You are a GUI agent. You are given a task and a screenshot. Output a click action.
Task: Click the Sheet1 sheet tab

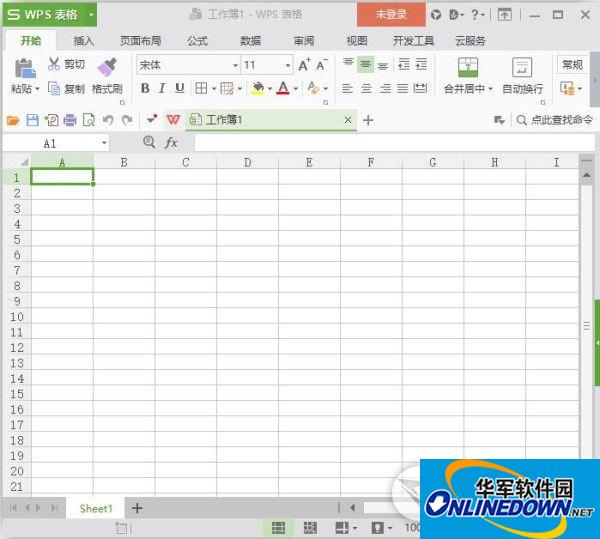[x=96, y=508]
